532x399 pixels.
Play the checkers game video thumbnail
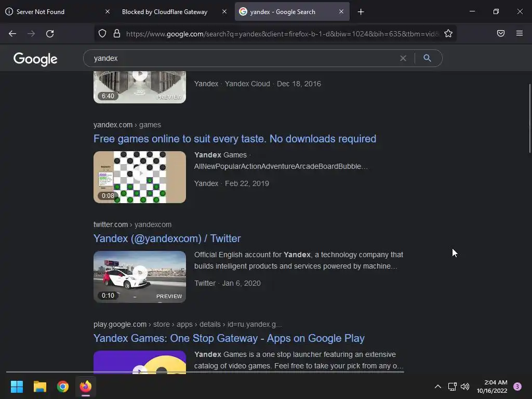tap(140, 177)
